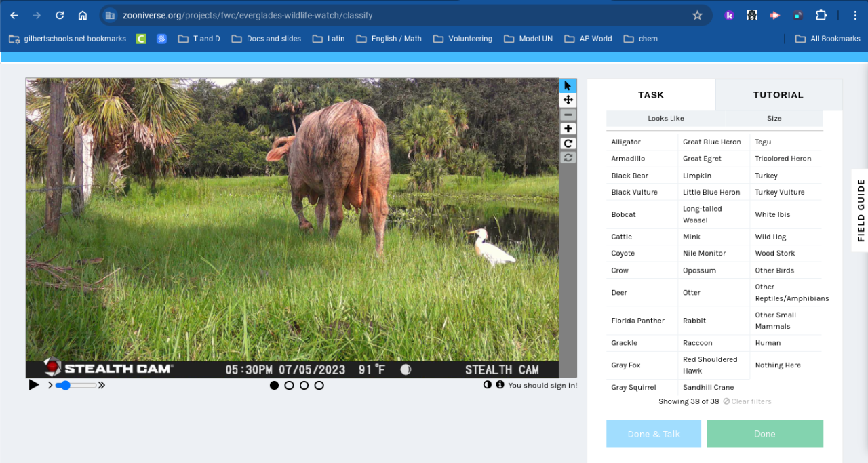Toggle the invert image contrast icon
The width and height of the screenshot is (868, 463).
point(488,384)
